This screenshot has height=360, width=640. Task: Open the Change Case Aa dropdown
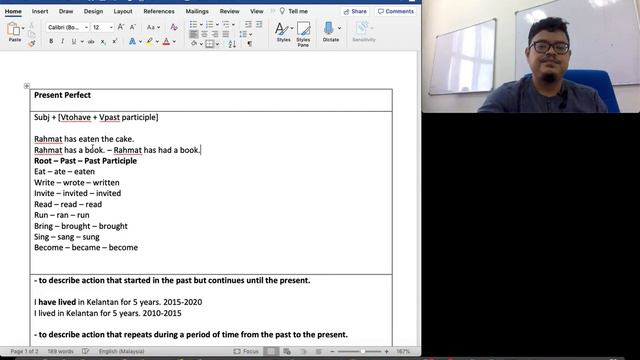[153, 27]
